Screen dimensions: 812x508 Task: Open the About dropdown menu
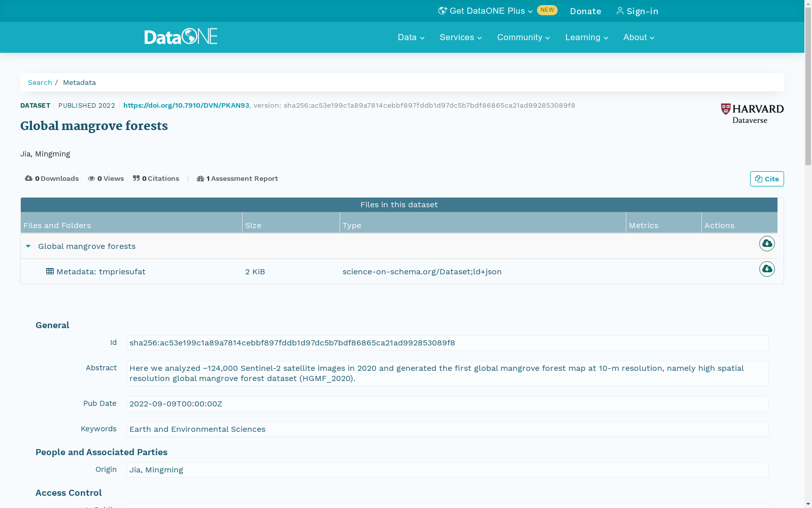[639, 37]
